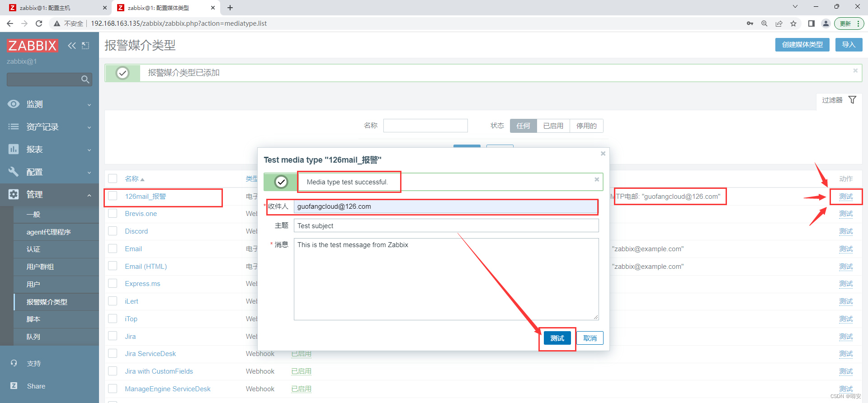Image resolution: width=868 pixels, height=403 pixels.
Task: Click the 导入 button
Action: pyautogui.click(x=849, y=45)
